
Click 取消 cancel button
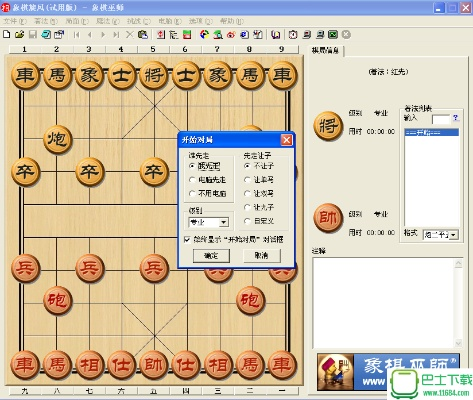(262, 256)
